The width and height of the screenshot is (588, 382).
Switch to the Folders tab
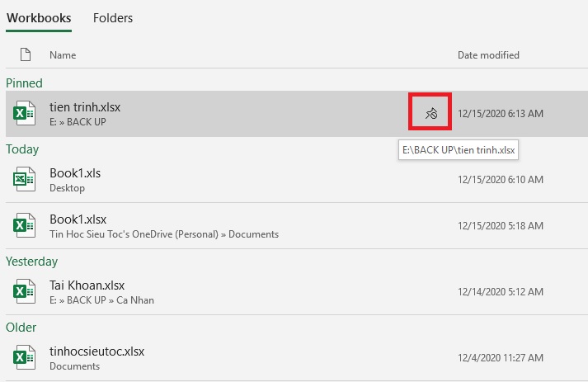pyautogui.click(x=113, y=18)
